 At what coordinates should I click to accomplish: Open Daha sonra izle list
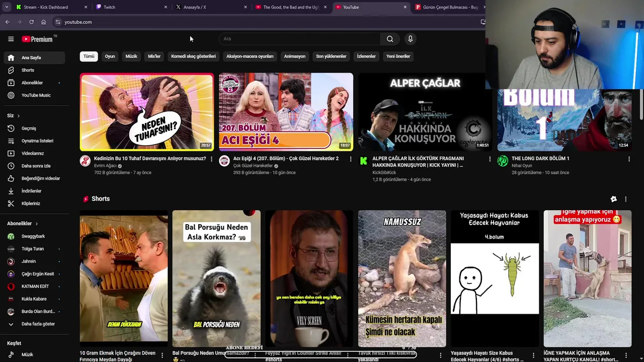click(x=34, y=166)
